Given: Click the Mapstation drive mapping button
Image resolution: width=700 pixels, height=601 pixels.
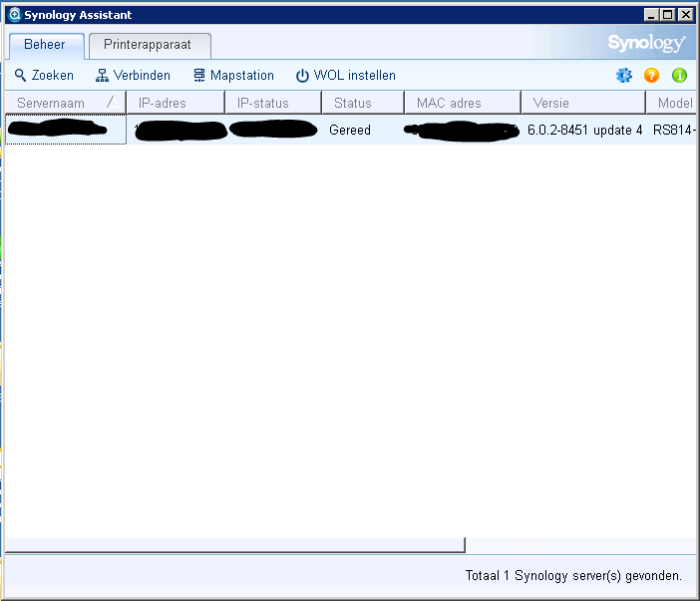Looking at the screenshot, I should pyautogui.click(x=234, y=76).
